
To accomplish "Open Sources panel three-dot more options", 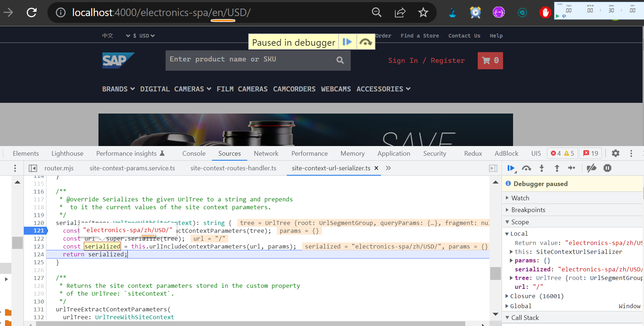I will tap(15, 168).
